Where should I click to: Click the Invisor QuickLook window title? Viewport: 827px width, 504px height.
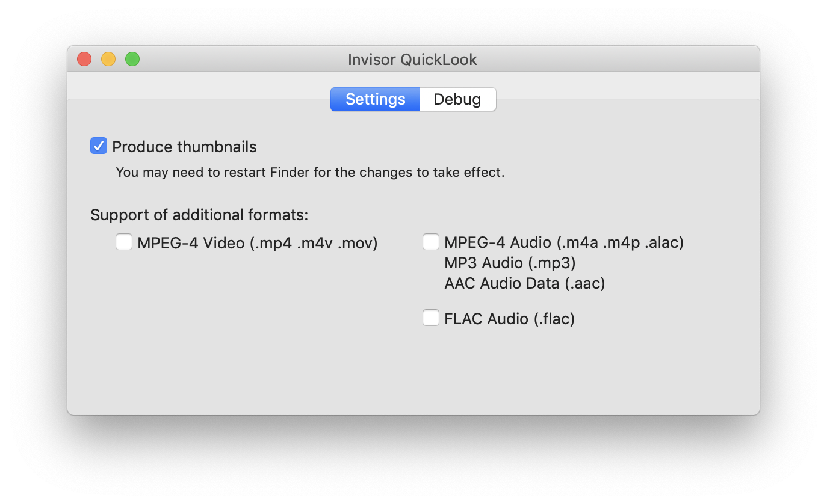pyautogui.click(x=413, y=60)
